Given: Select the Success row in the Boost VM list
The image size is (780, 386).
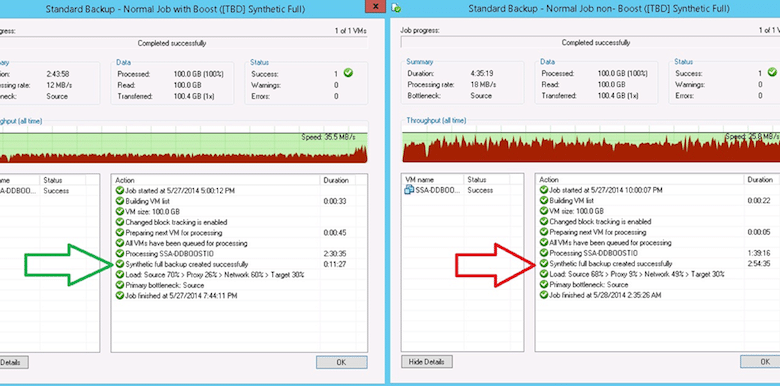Looking at the screenshot, I should click(x=50, y=191).
